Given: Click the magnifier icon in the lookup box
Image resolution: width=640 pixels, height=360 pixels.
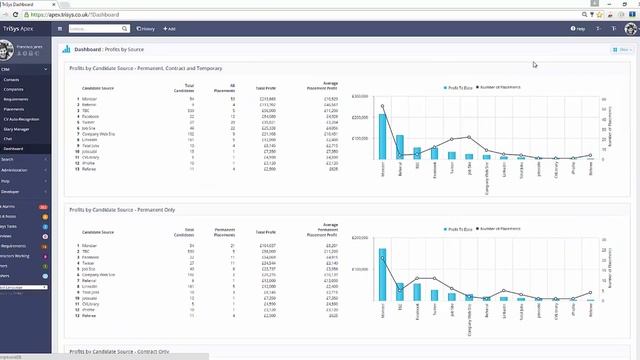Looking at the screenshot, I should [x=124, y=29].
